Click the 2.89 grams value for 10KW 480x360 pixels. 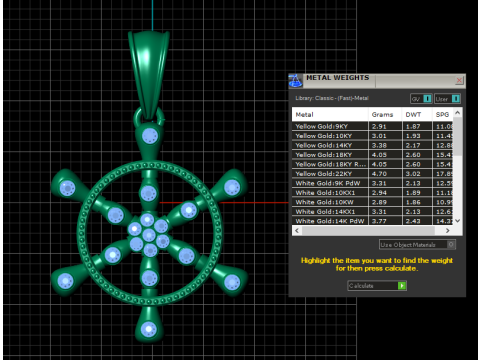click(x=379, y=202)
